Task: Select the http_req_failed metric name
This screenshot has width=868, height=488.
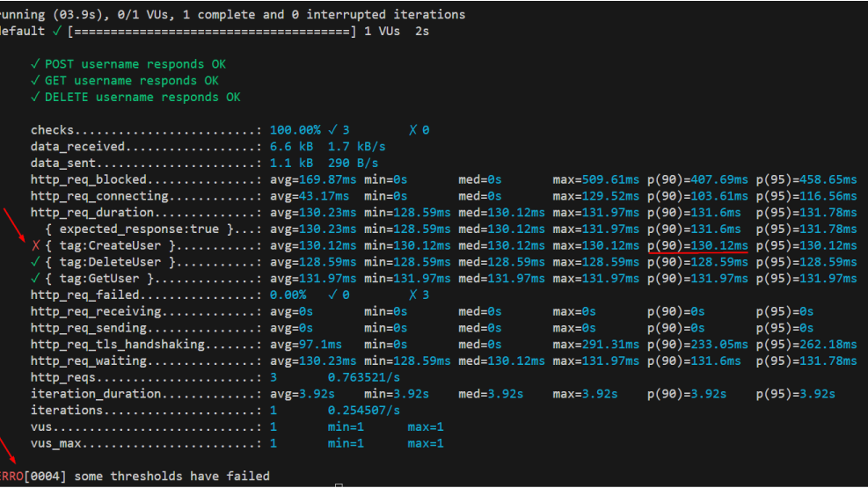Action: pos(84,295)
